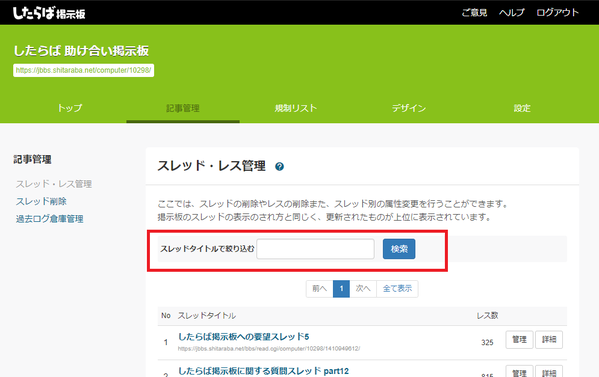Open thread 質問スレッド part12
Image resolution: width=599 pixels, height=377 pixels.
pyautogui.click(x=264, y=371)
